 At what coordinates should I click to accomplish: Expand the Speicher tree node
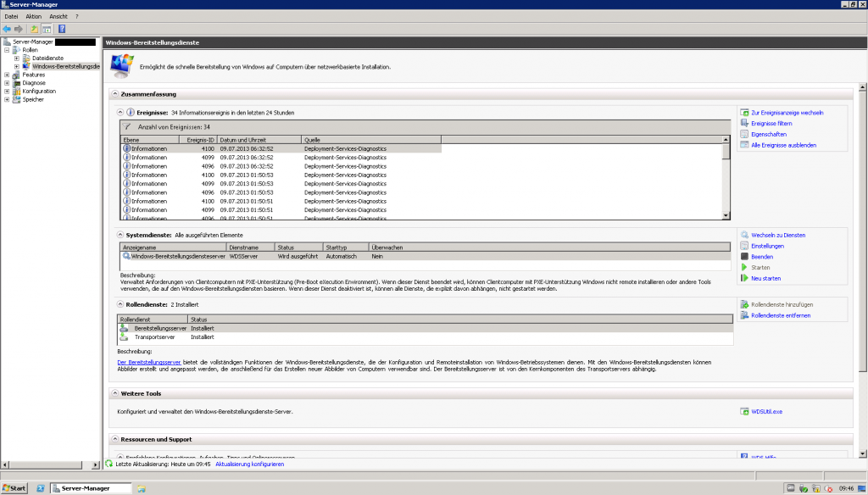pyautogui.click(x=7, y=100)
